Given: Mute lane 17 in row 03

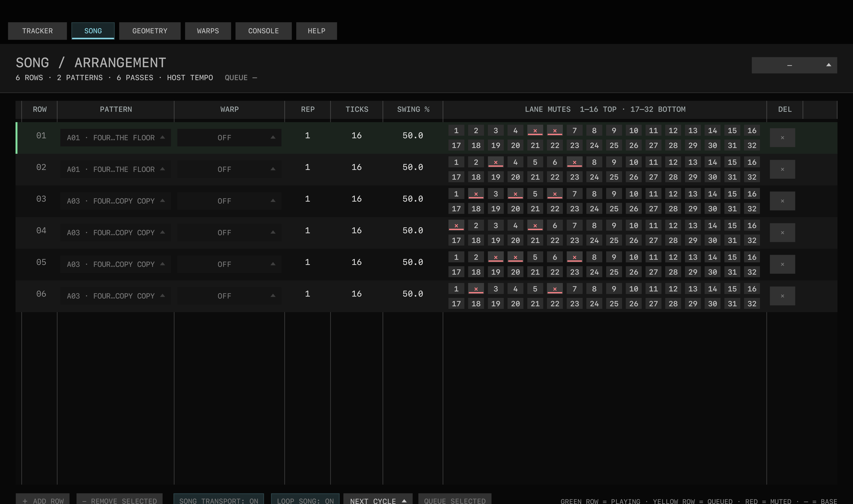Looking at the screenshot, I should click(x=456, y=208).
